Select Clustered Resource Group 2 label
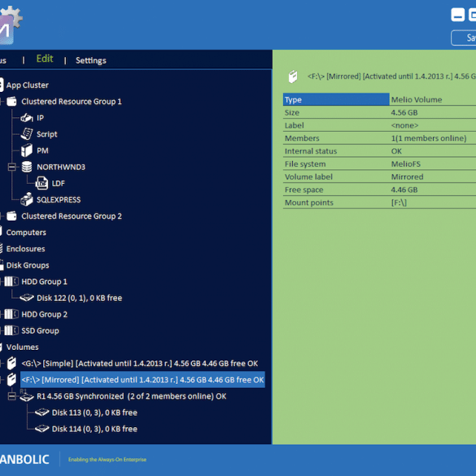The image size is (476, 476). (72, 216)
